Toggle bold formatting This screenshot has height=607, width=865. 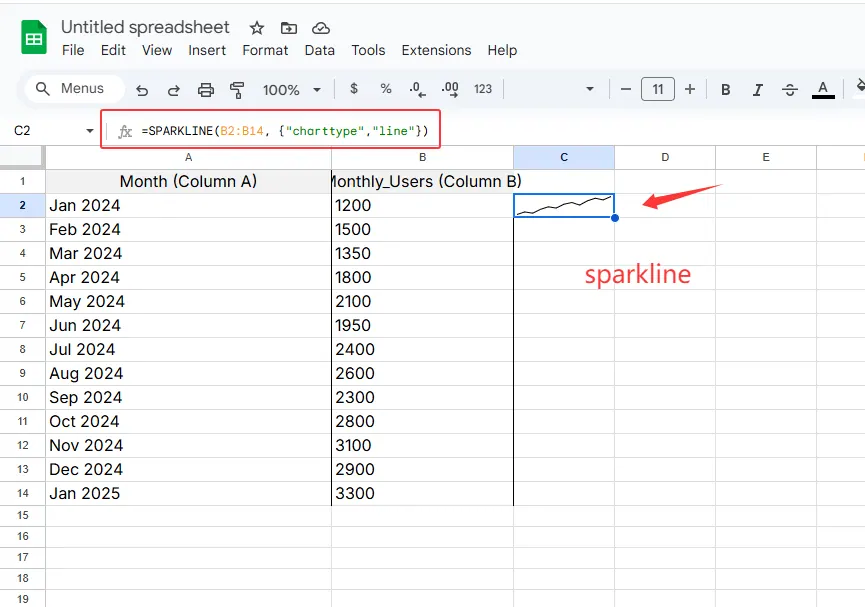coord(724,89)
